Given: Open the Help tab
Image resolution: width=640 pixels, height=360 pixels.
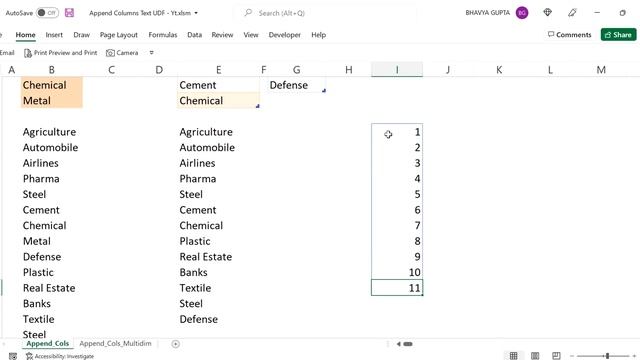Looking at the screenshot, I should [x=319, y=35].
